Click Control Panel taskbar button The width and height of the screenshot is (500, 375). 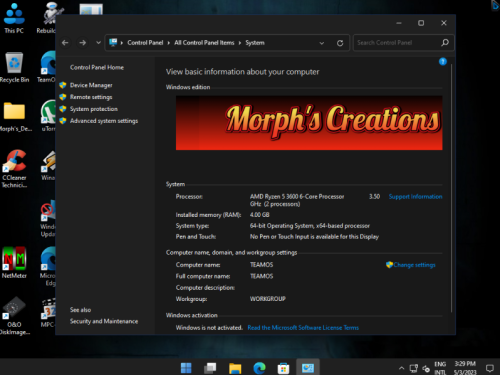[308, 368]
